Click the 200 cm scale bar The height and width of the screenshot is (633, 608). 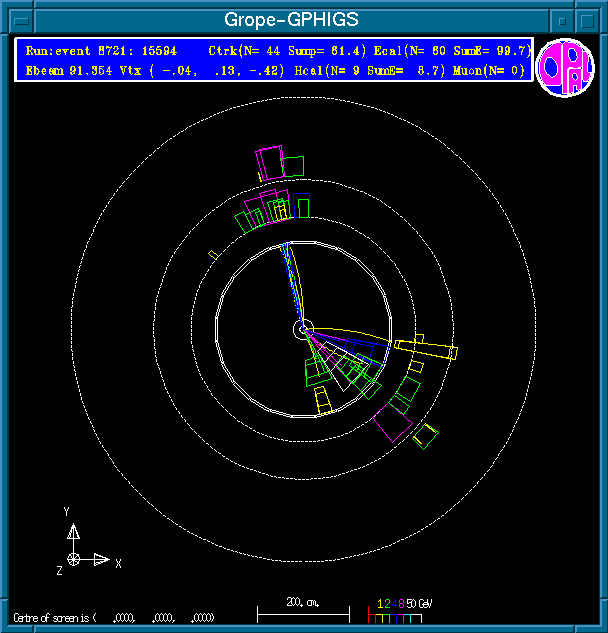tap(303, 609)
